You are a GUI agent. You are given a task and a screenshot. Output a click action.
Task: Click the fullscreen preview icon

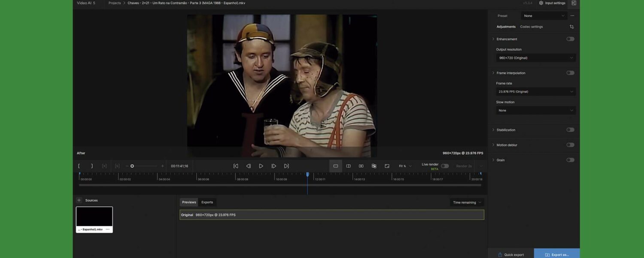coord(387,166)
